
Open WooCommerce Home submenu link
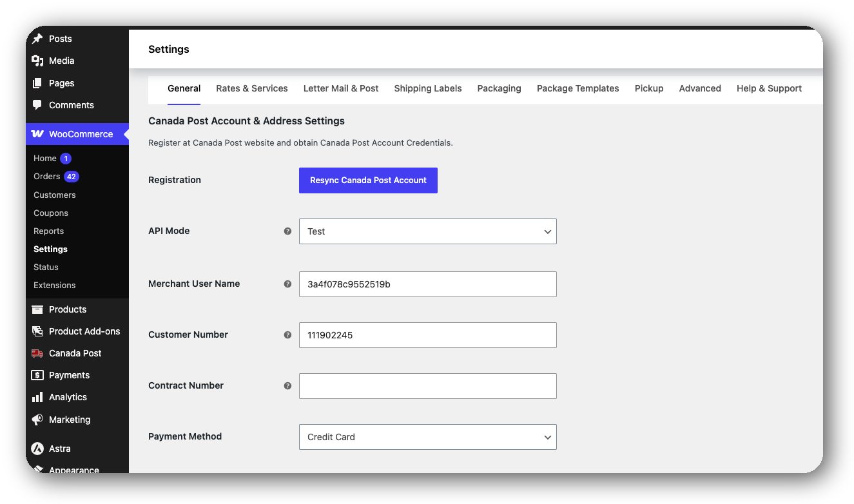pyautogui.click(x=45, y=158)
